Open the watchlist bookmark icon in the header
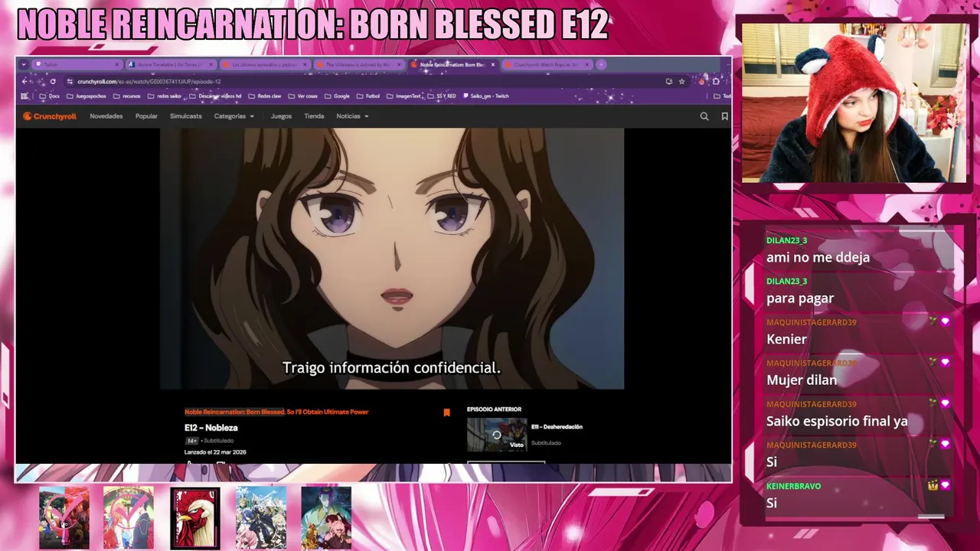 click(x=724, y=116)
